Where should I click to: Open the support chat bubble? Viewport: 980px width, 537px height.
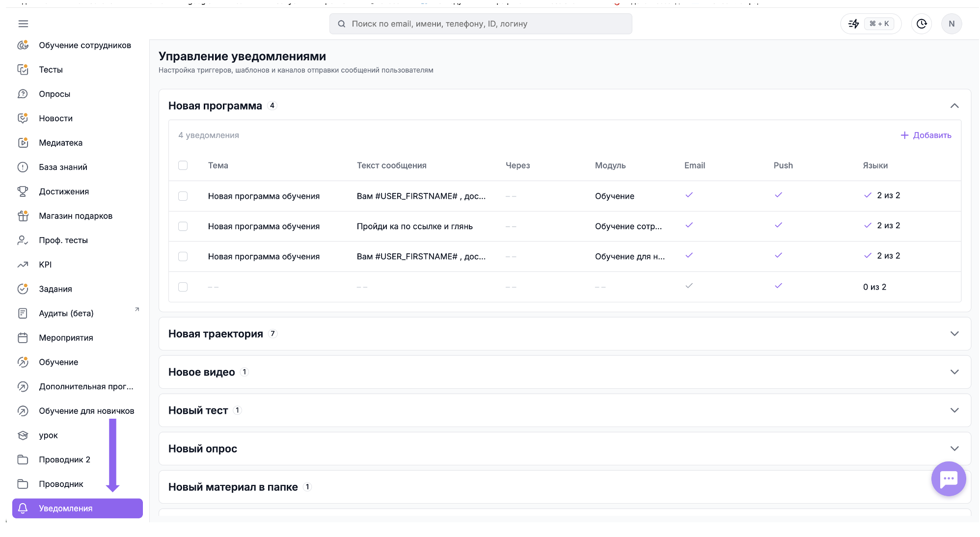(949, 479)
